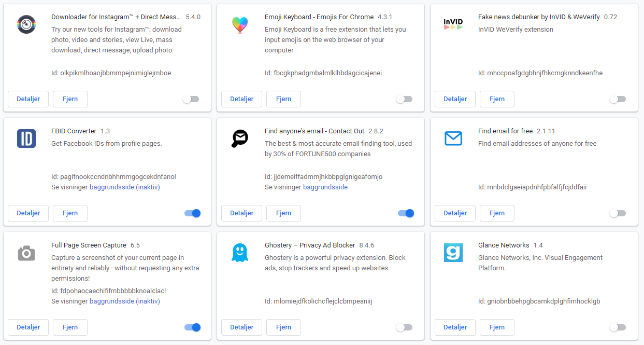Screen dimensions: 644x345
Task: Click the 'FBID Converter' title text
Action: click(74, 131)
